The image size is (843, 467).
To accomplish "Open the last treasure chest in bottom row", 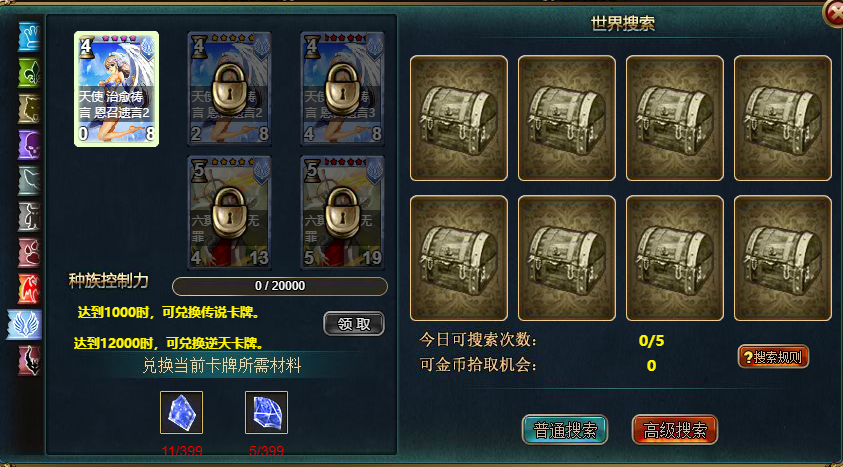I will click(x=783, y=258).
